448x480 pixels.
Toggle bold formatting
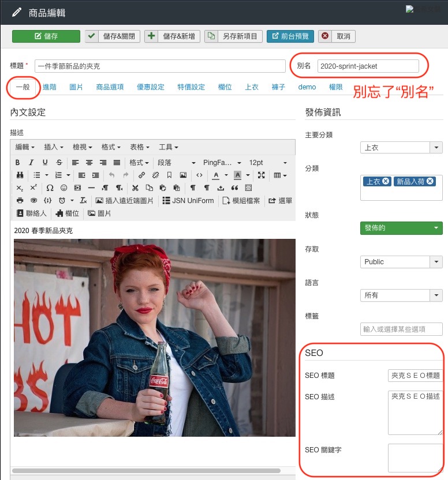tap(17, 163)
